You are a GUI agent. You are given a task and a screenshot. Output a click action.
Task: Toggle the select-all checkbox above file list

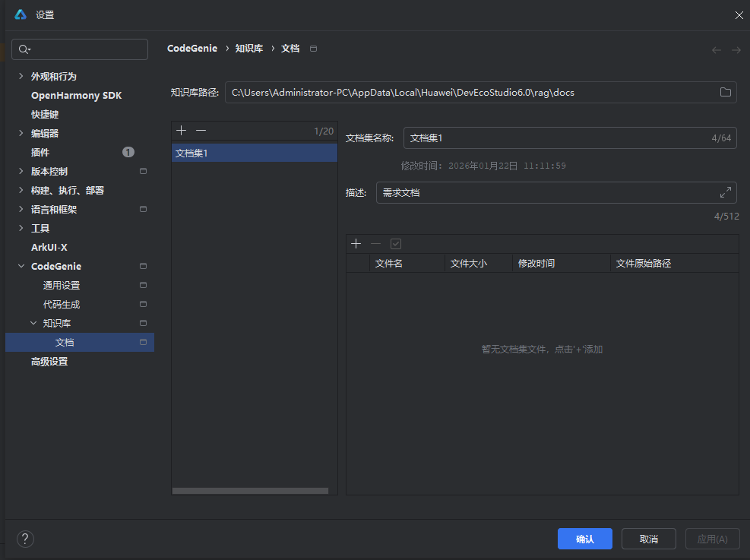click(x=396, y=243)
